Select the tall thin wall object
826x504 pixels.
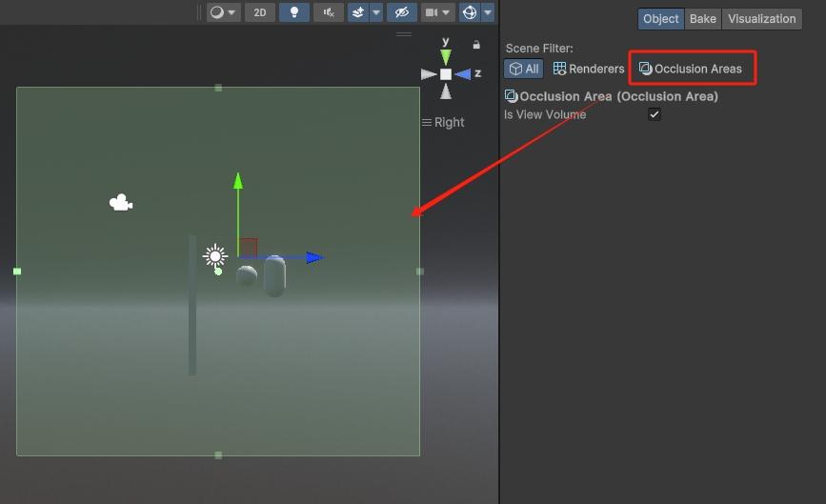point(192,306)
